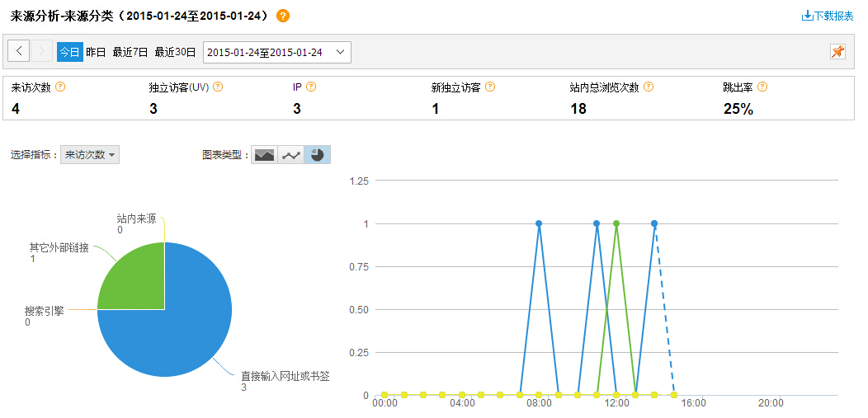Go to previous date with left arrow
The width and height of the screenshot is (868, 418).
pos(19,51)
